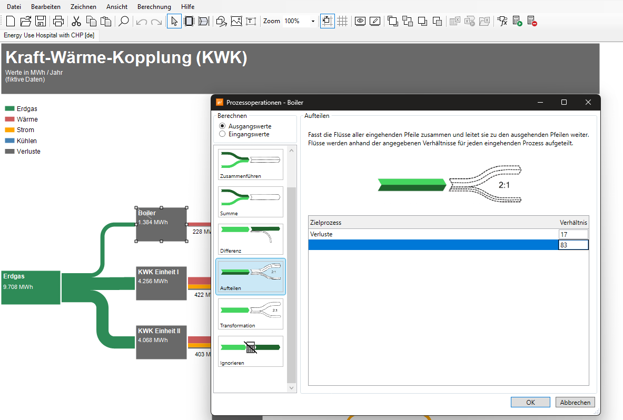Viewport: 623px width, 420px height.
Task: Choose the Zusammenführen operation
Action: [250, 165]
